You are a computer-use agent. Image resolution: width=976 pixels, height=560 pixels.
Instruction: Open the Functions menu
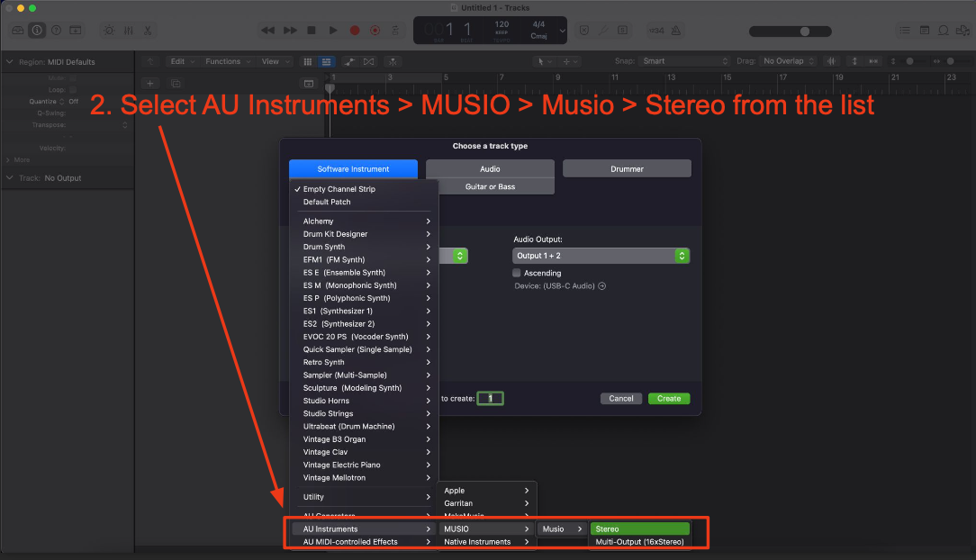228,61
